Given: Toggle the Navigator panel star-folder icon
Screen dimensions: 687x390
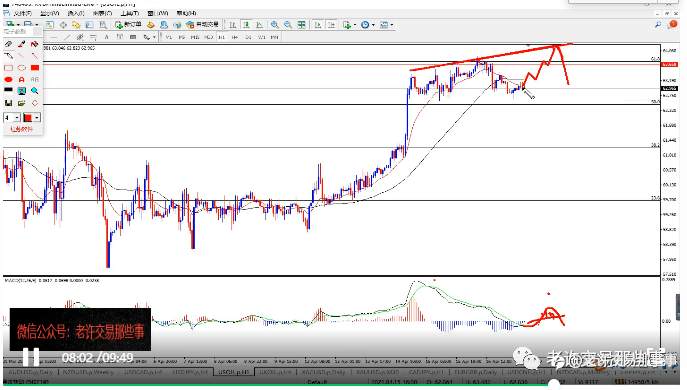Looking at the screenshot, I should coord(76,25).
